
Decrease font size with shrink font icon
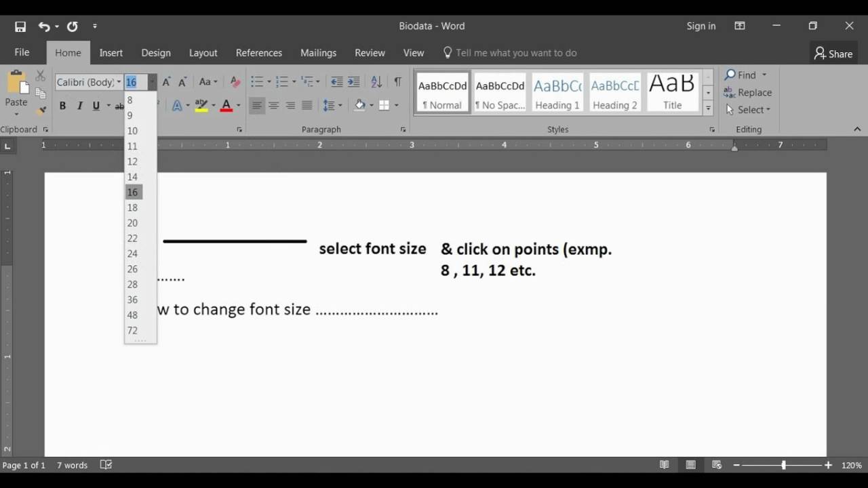point(182,82)
